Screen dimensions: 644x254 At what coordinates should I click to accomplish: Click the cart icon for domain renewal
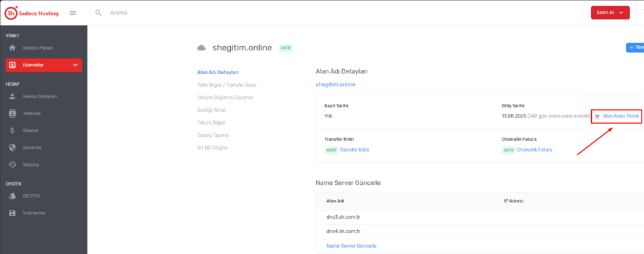click(597, 116)
